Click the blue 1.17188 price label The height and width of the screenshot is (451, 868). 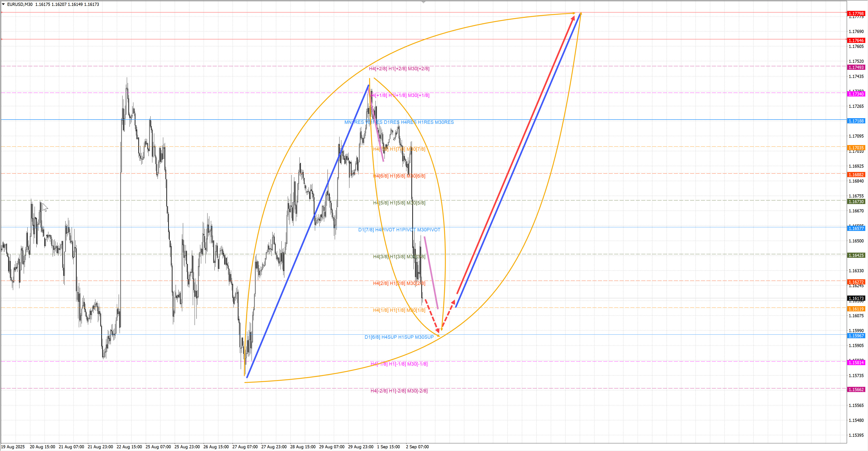(x=856, y=121)
